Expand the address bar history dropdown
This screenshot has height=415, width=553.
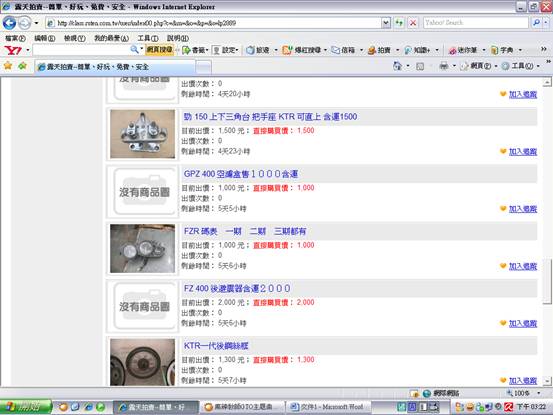click(386, 23)
